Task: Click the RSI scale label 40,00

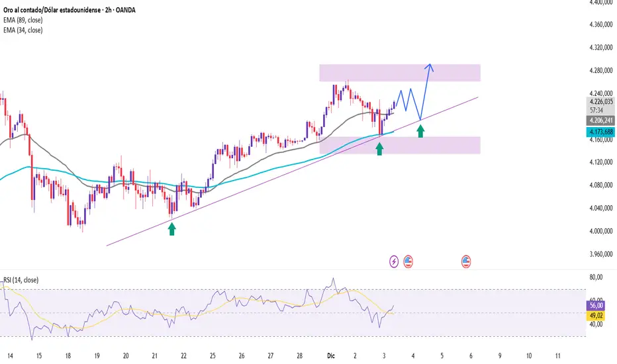Action: pos(596,324)
